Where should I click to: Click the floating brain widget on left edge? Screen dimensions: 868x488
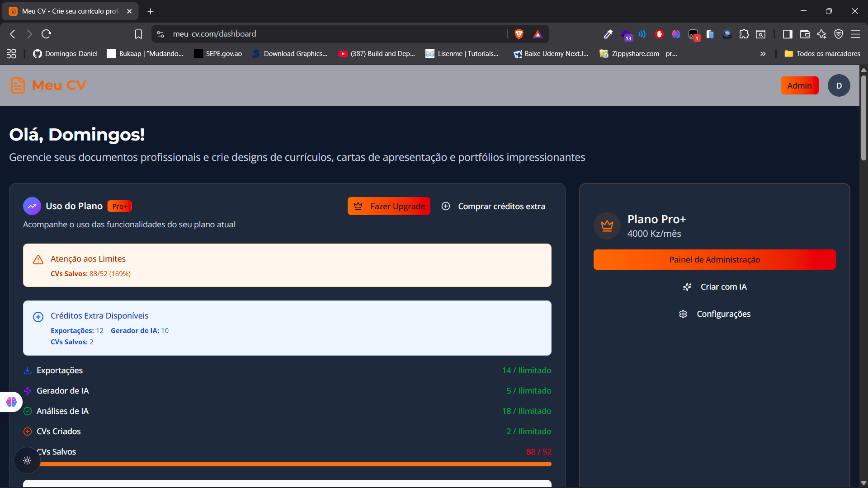click(x=11, y=402)
